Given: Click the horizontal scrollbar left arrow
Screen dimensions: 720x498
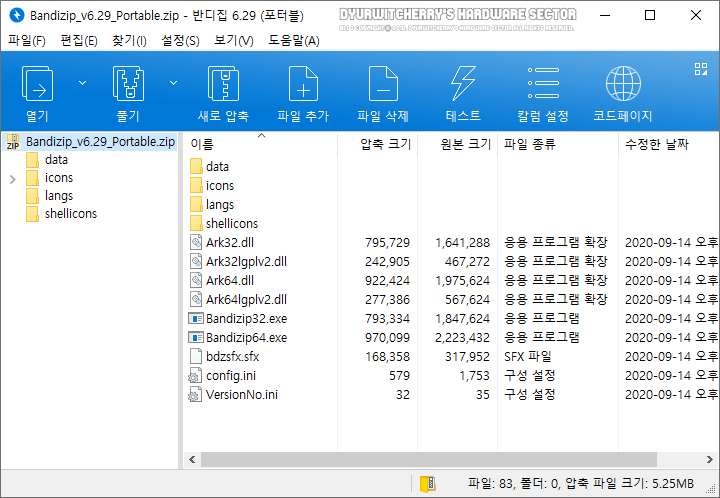Looking at the screenshot, I should pyautogui.click(x=192, y=459).
